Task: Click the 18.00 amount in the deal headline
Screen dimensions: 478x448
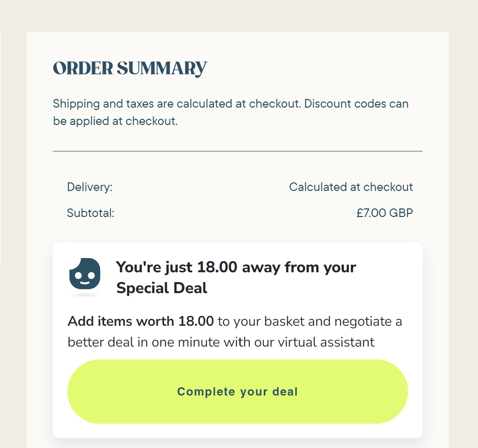Action: (217, 267)
